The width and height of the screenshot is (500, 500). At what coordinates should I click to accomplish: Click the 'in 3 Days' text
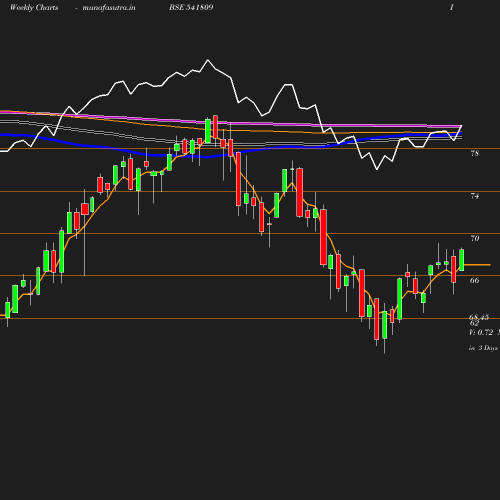coord(483,348)
